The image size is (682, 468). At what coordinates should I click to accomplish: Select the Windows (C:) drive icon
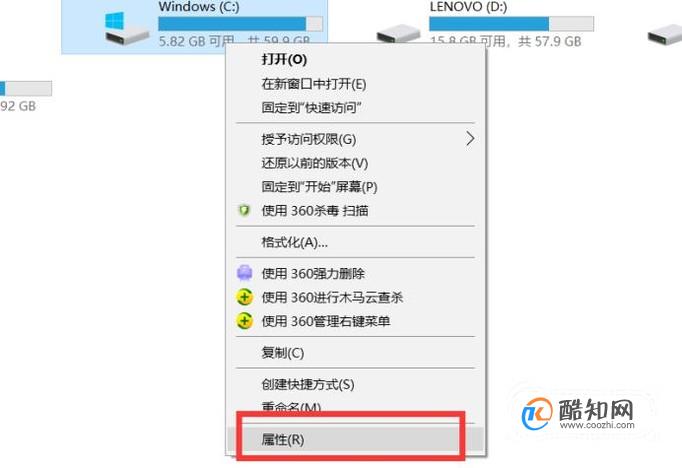pos(127,28)
